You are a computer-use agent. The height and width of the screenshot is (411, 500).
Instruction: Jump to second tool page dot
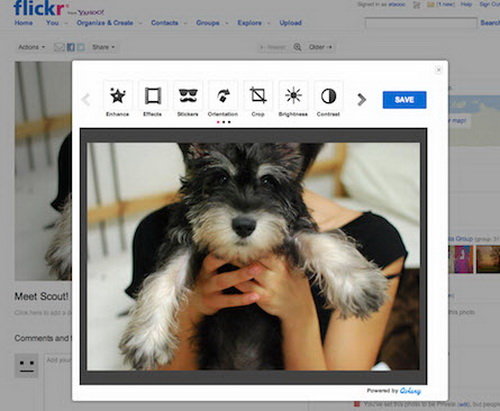click(x=224, y=122)
